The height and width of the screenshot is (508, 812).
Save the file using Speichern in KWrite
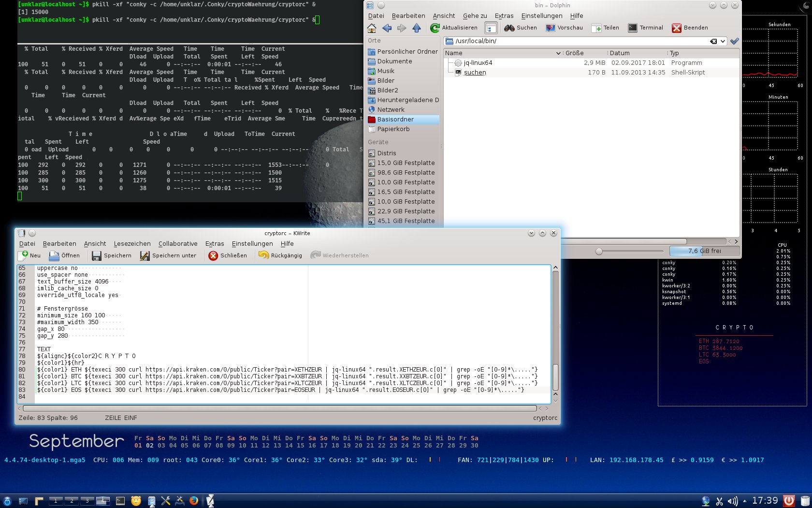click(x=112, y=255)
